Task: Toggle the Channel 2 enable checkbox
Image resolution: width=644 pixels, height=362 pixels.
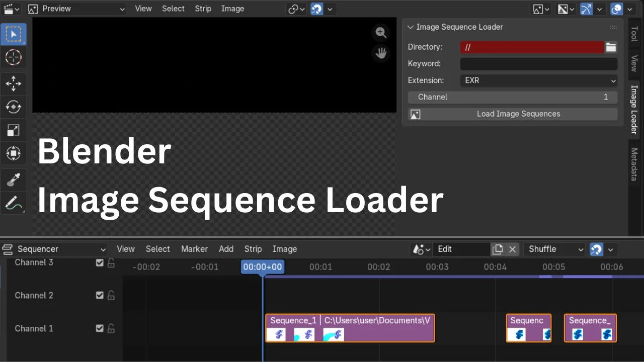Action: click(x=100, y=296)
